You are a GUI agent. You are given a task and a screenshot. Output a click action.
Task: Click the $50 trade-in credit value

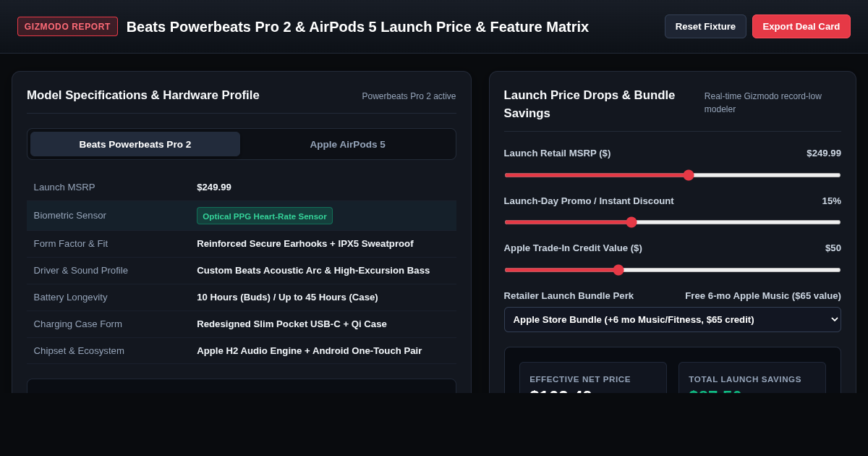pos(833,248)
